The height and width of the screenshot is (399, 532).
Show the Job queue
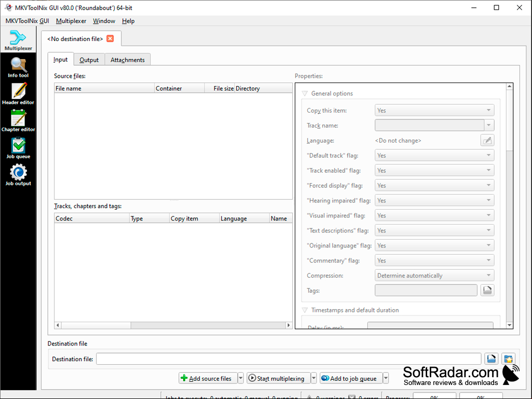[x=18, y=148]
